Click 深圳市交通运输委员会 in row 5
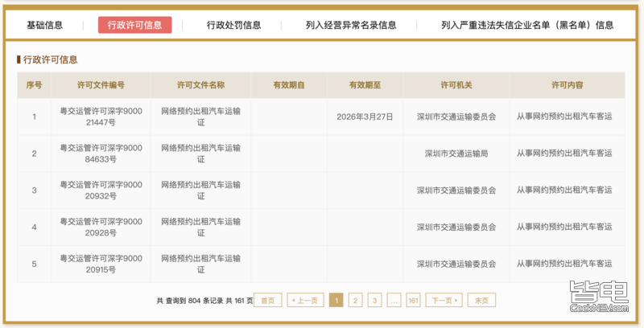The height and width of the screenshot is (328, 644). point(456,264)
